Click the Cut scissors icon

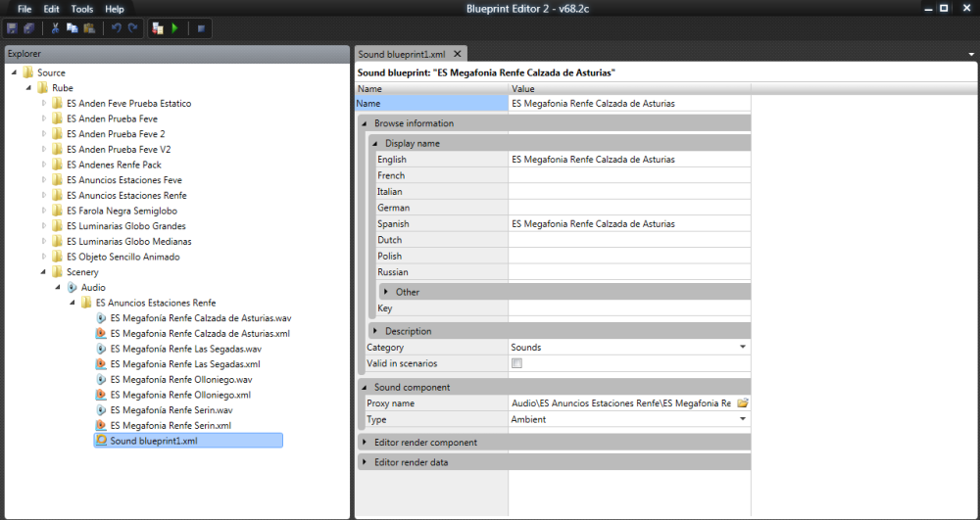tap(55, 28)
